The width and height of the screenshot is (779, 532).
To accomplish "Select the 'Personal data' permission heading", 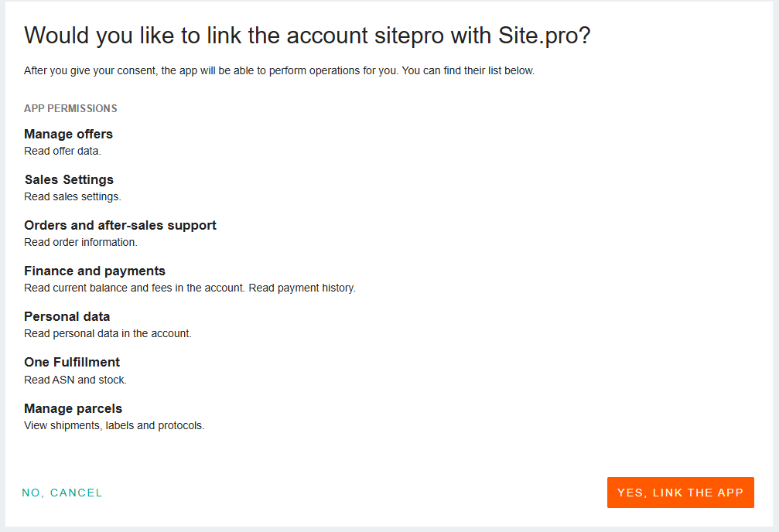I will point(67,316).
